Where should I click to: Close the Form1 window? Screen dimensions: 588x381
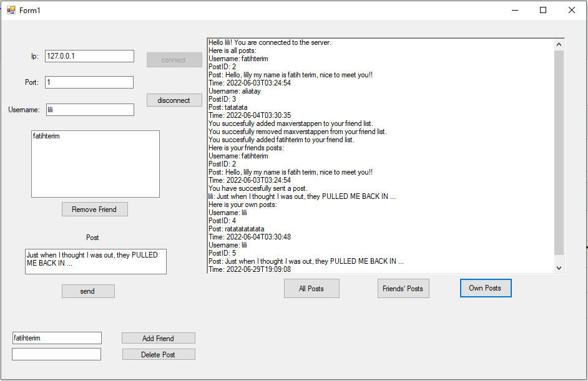(x=572, y=10)
